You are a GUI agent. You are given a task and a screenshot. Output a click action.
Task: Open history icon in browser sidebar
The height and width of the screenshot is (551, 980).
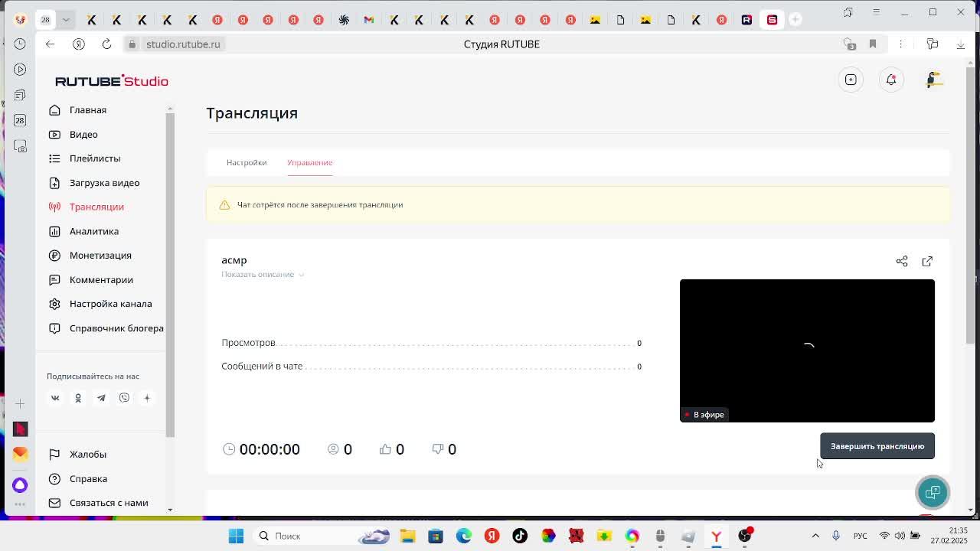(x=20, y=44)
